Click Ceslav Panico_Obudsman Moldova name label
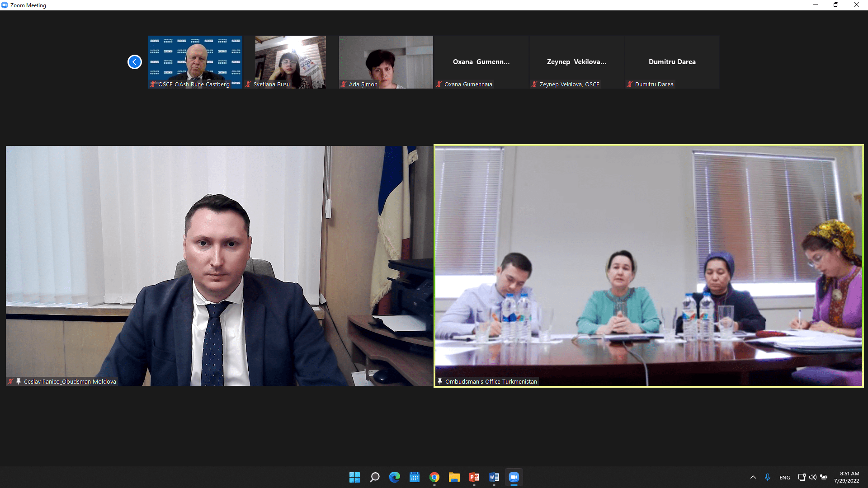Viewport: 868px width, 488px height. click(70, 381)
